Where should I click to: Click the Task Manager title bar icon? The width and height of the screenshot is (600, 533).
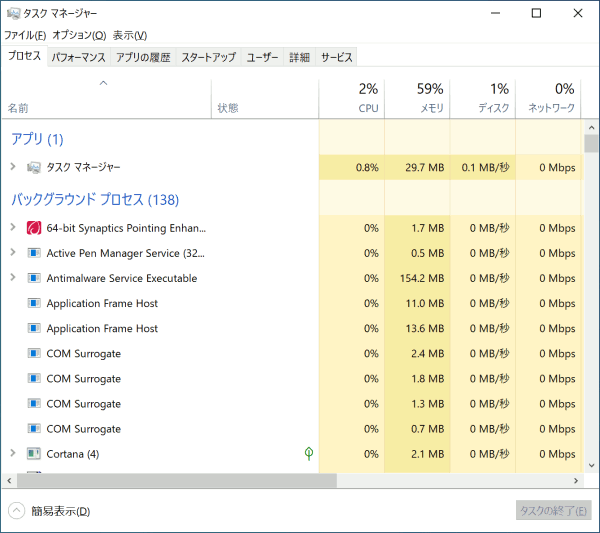click(13, 13)
